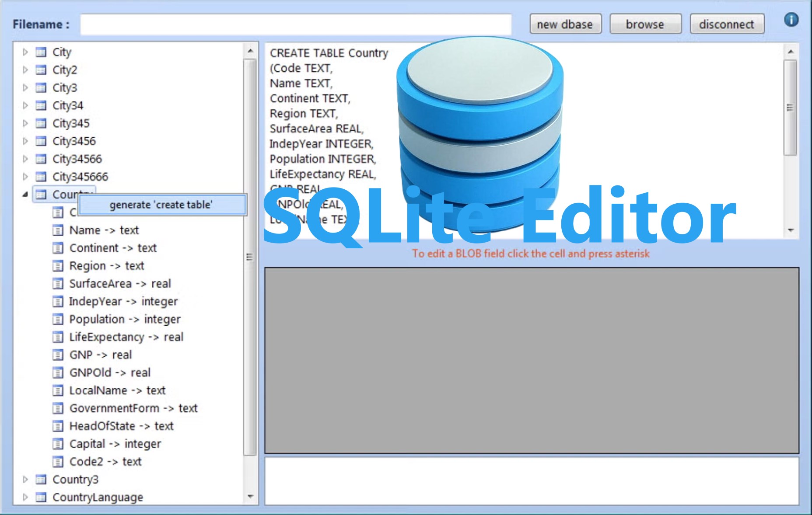Click the City3456 table icon
Screen dimensions: 812x515
(x=41, y=141)
